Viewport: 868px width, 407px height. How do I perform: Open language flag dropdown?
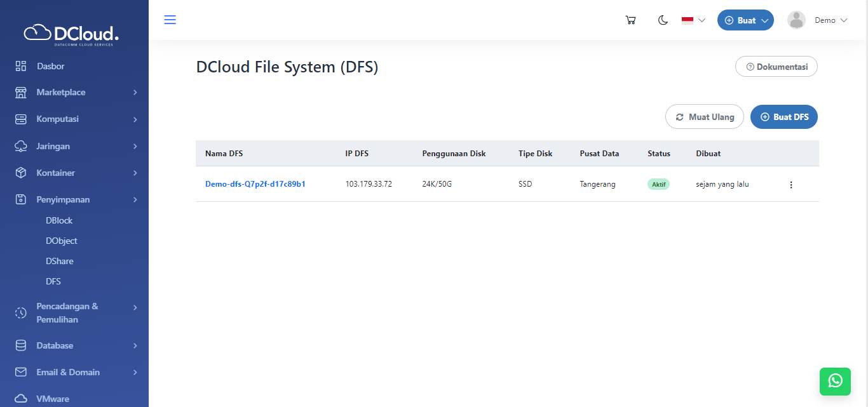(x=693, y=20)
